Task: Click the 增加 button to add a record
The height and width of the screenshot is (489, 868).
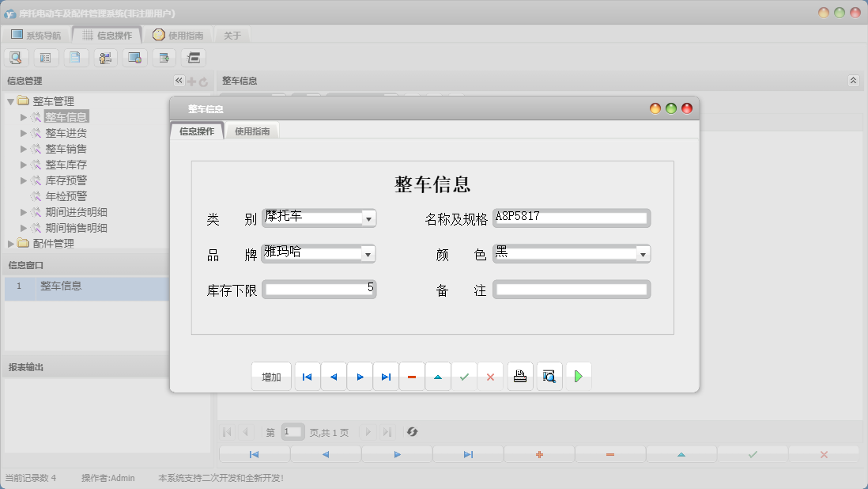Action: (271, 377)
